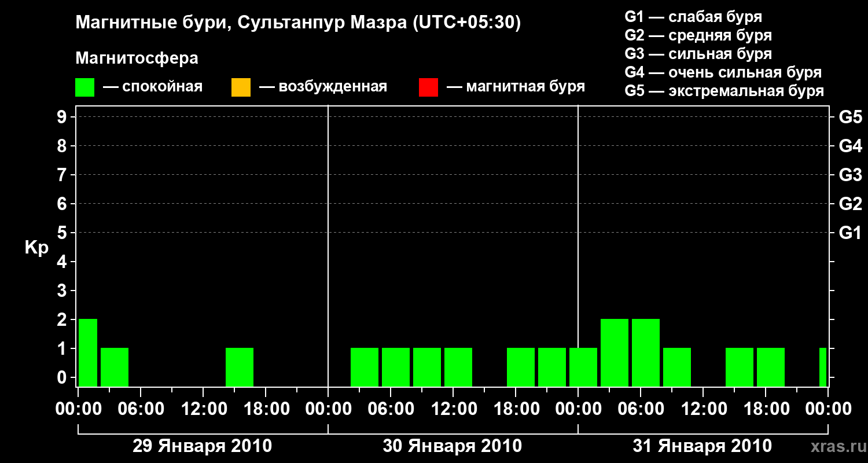Click the Kp 2 bar at 00:00 on 29 Января

coord(88,352)
